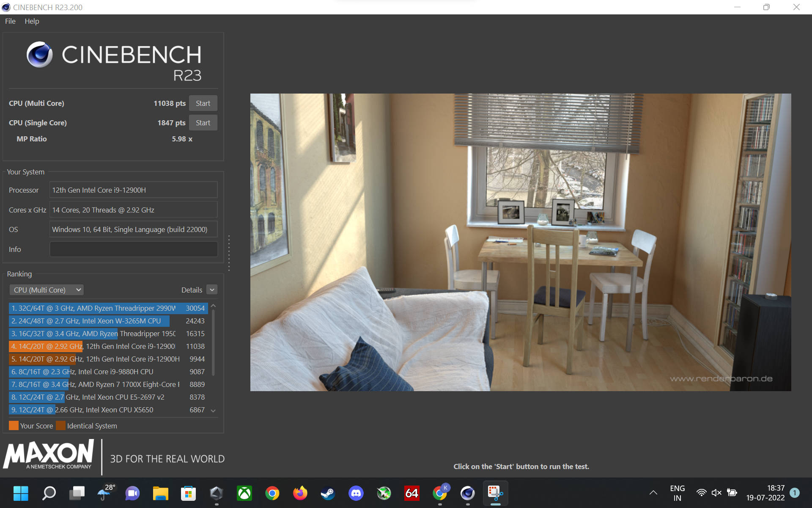
Task: Open the Armoury Crate taskbar icon
Action: 216,493
